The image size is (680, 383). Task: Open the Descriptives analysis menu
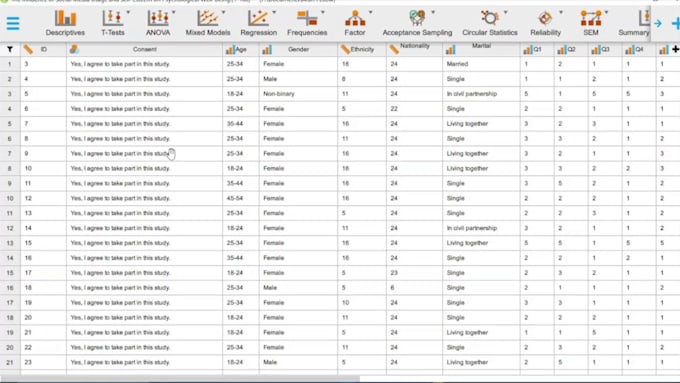point(65,23)
